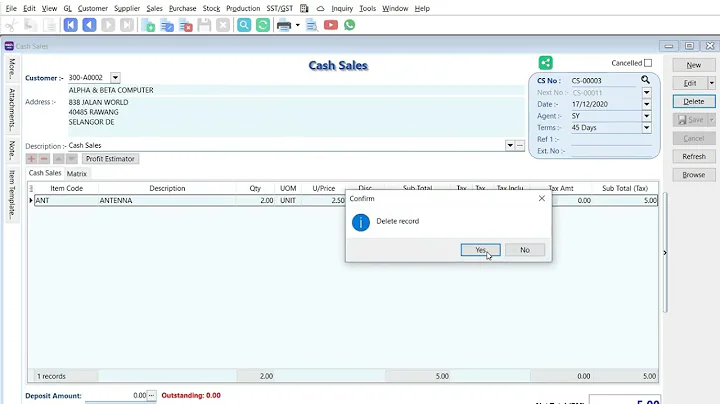Open the Next No dropdown arrow

(647, 92)
